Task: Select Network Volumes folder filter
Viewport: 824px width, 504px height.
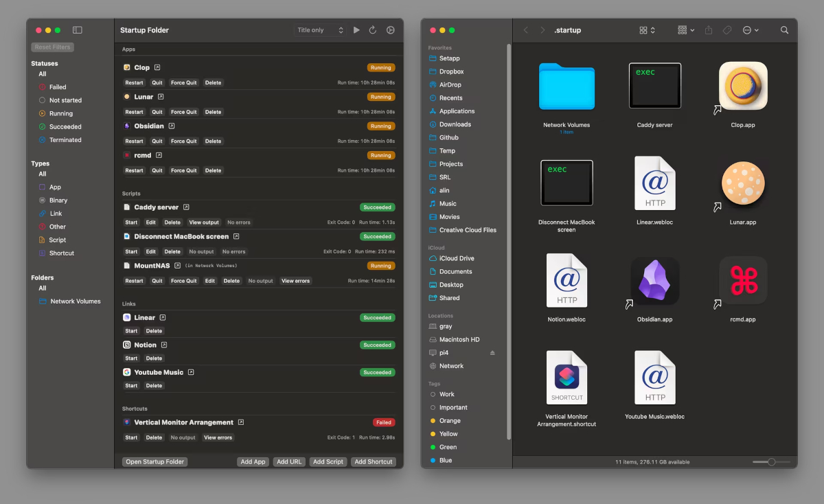Action: point(75,301)
